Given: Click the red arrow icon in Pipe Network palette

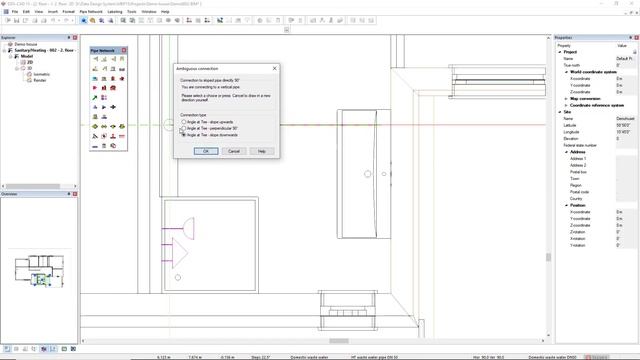Looking at the screenshot, I should coord(95,88).
